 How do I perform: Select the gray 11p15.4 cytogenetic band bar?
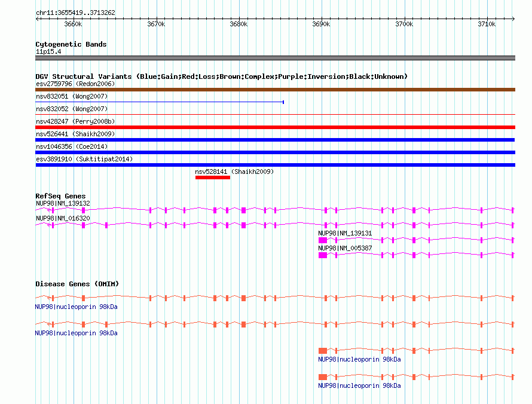pos(275,58)
